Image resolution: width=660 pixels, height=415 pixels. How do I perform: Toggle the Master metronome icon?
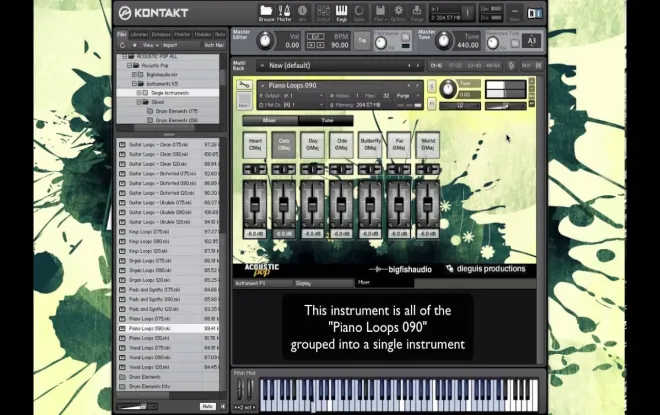(284, 13)
